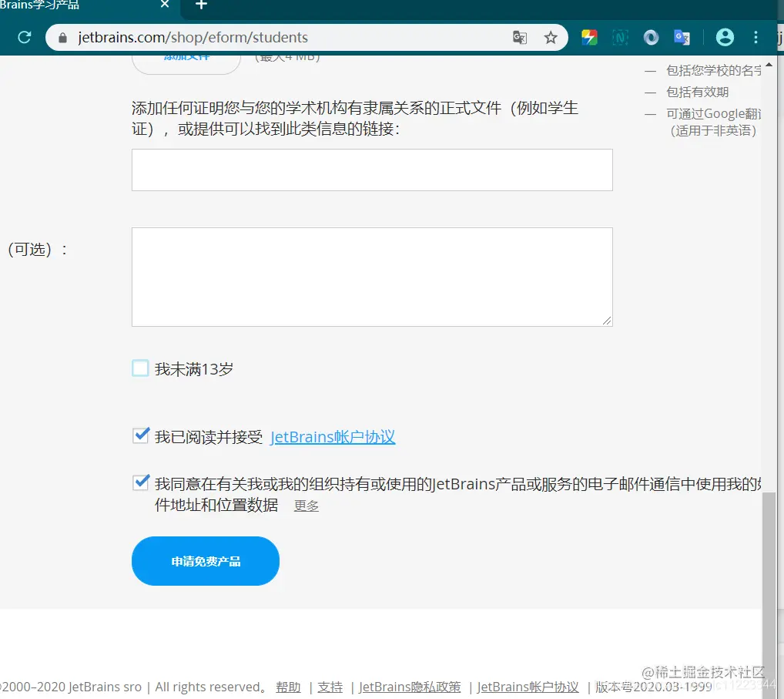
Task: Click inside the student ID proof input field
Action: 371,170
